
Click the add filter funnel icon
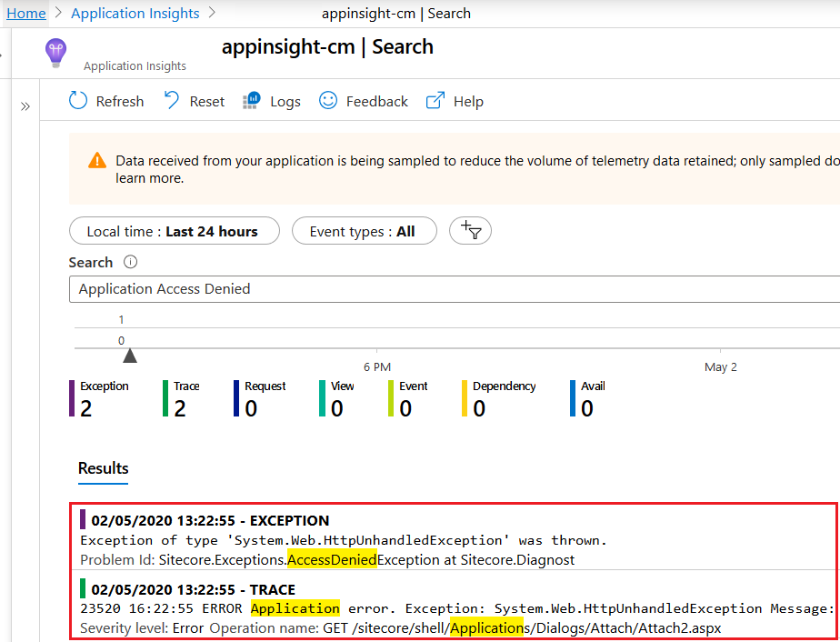pos(470,230)
